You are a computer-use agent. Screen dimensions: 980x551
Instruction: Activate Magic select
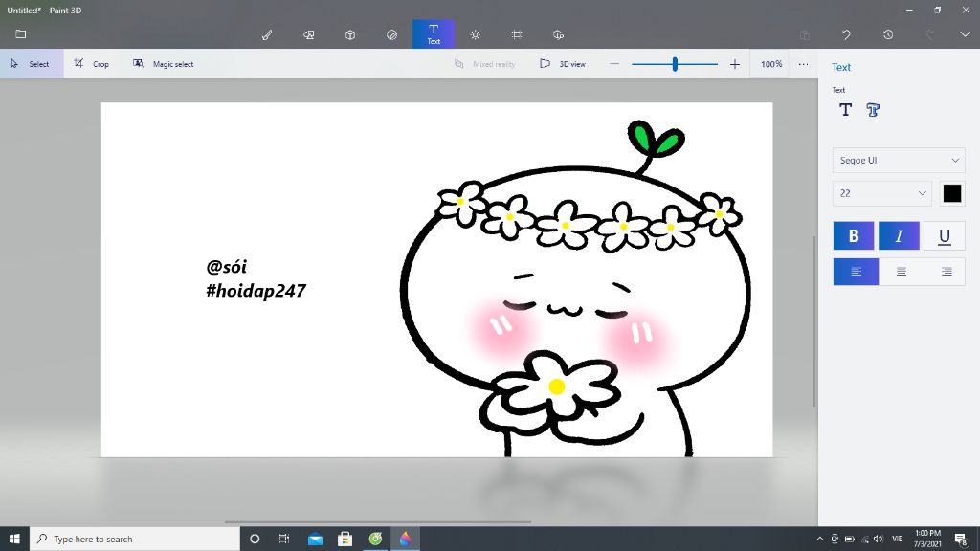tap(164, 64)
